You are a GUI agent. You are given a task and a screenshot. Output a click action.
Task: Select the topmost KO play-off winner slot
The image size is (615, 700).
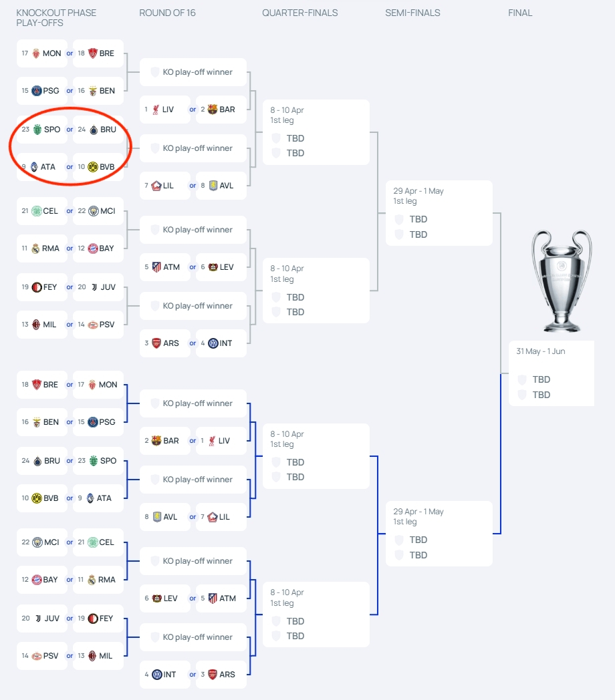point(193,72)
